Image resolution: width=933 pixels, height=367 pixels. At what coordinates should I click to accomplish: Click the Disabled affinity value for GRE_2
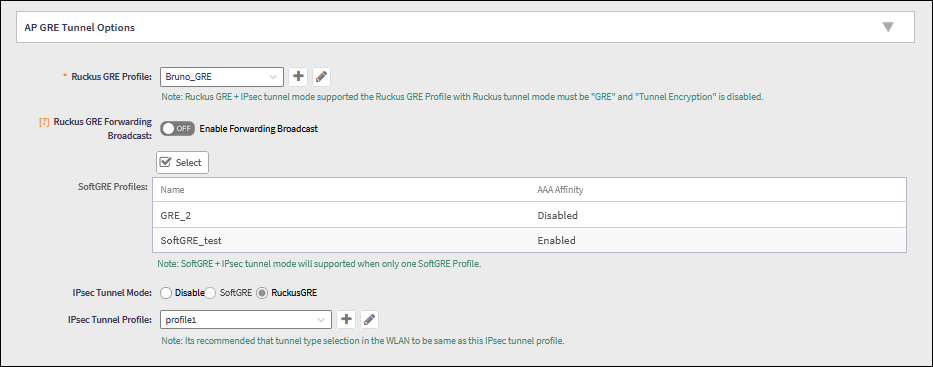557,215
